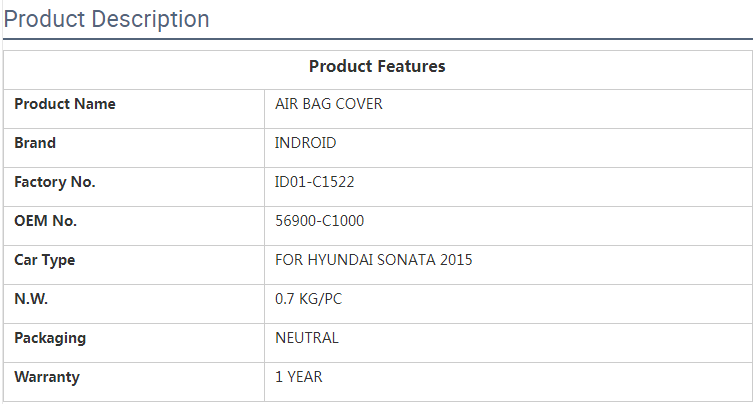Viewport: 755px width, 404px height.
Task: Select the Product Name label cell
Action: [x=65, y=104]
